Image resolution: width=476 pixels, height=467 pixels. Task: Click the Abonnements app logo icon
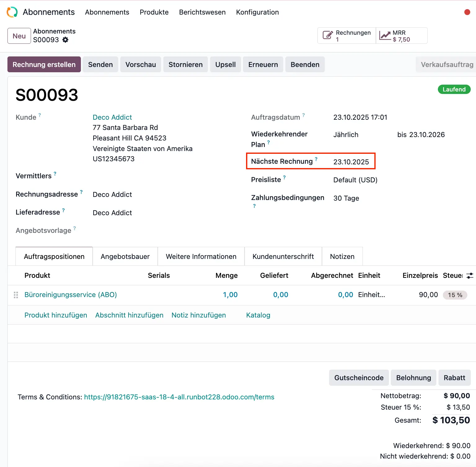point(12,12)
